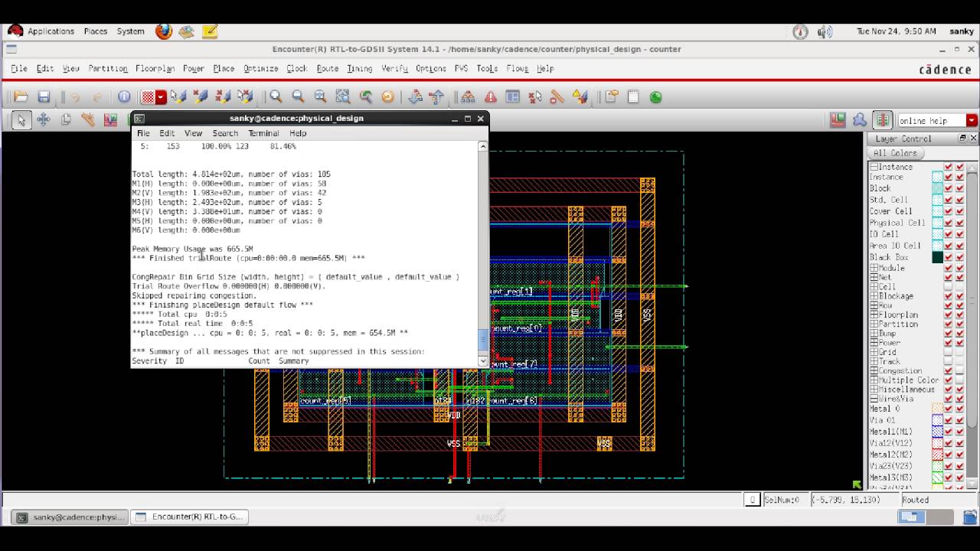Select the copy objects tool
This screenshot has width=980, height=551.
(66, 119)
